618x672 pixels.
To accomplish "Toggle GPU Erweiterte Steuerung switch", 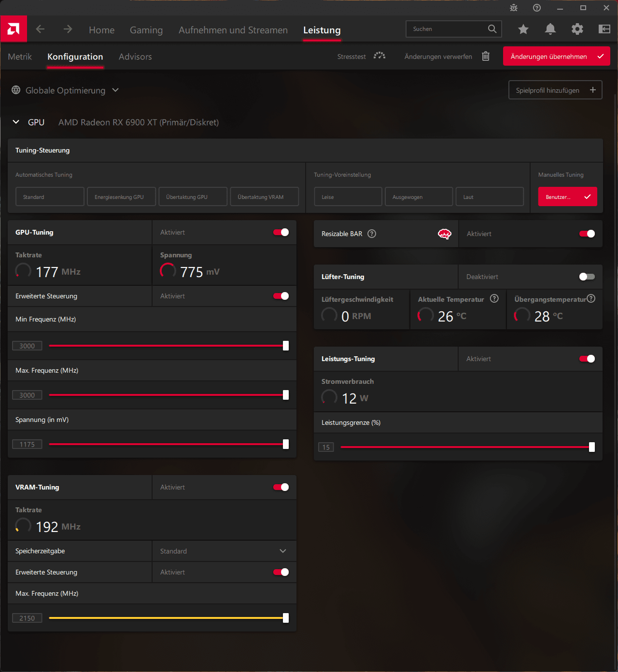I will (281, 296).
